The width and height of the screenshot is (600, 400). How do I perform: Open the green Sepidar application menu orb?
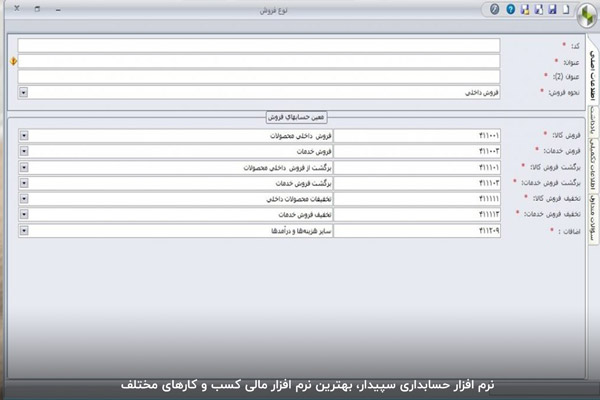point(587,15)
